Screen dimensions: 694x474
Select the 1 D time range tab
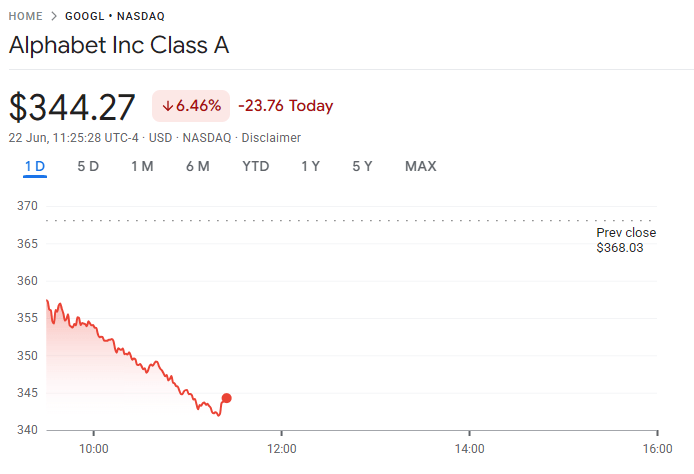click(x=35, y=166)
